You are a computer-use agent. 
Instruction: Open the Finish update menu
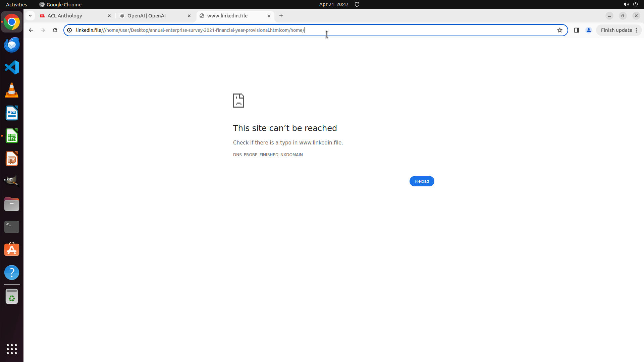click(x=619, y=30)
